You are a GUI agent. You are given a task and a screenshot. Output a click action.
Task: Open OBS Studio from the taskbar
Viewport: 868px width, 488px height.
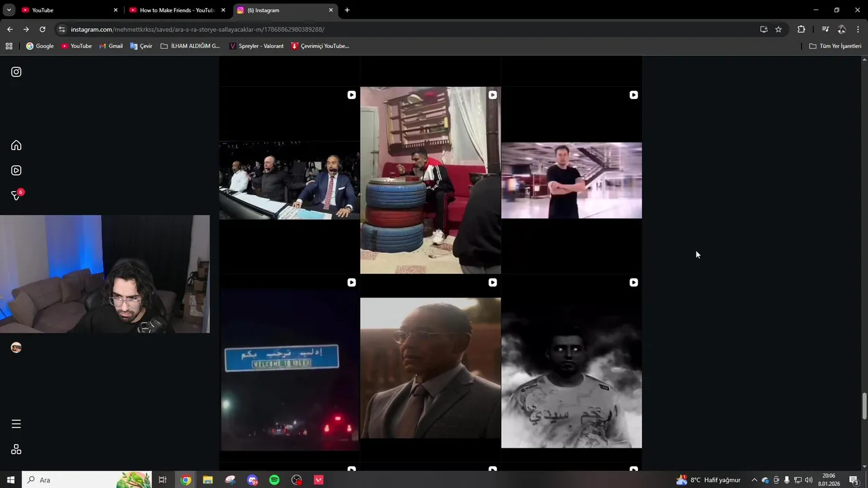[x=296, y=480]
